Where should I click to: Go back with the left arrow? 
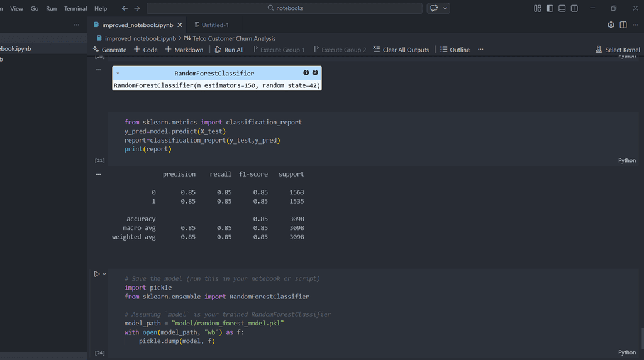coord(125,8)
